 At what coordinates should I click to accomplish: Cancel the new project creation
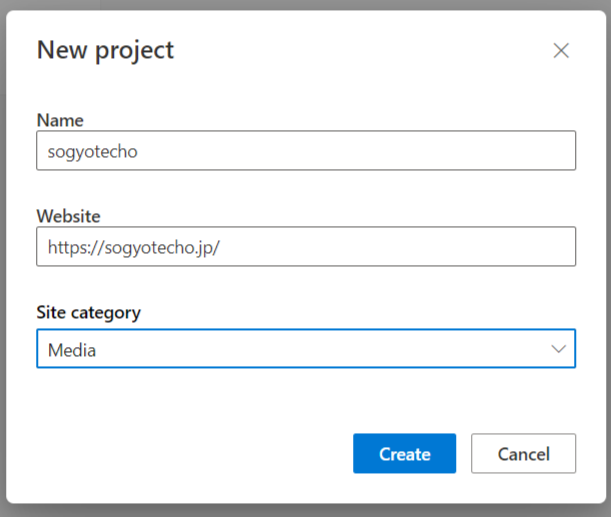click(x=523, y=453)
